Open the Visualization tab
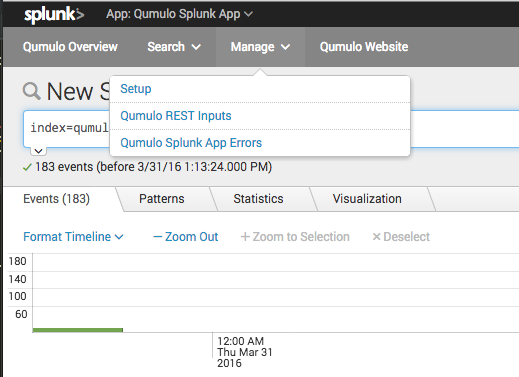Viewport: 519px width, 377px height. pyautogui.click(x=367, y=199)
